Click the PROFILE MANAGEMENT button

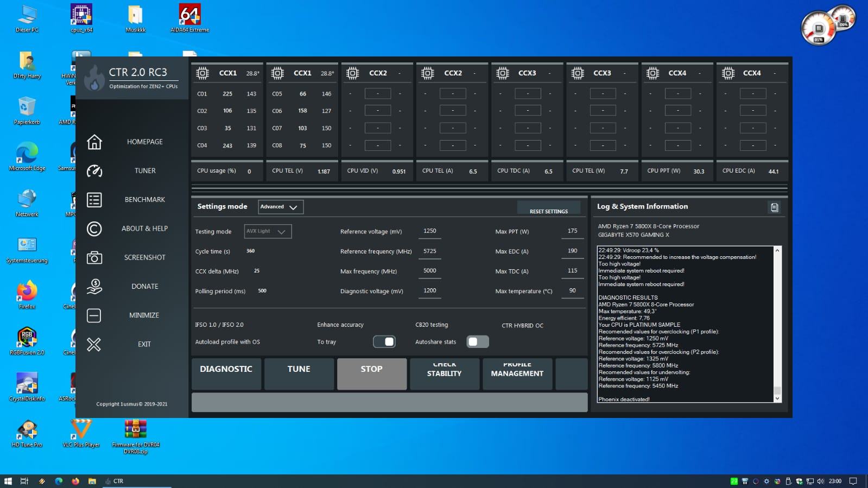(517, 373)
